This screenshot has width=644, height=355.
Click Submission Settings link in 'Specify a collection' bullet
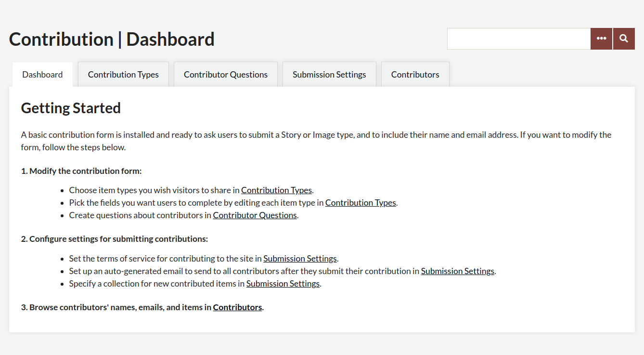[283, 284]
